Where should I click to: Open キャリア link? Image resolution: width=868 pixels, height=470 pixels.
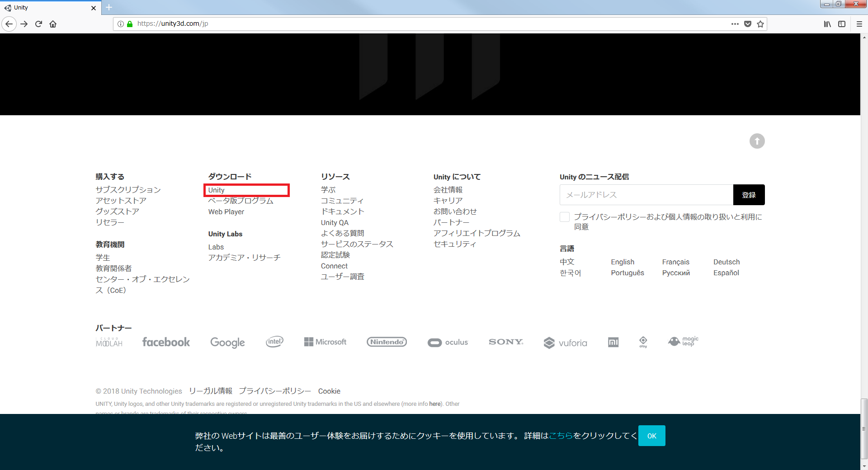click(448, 201)
